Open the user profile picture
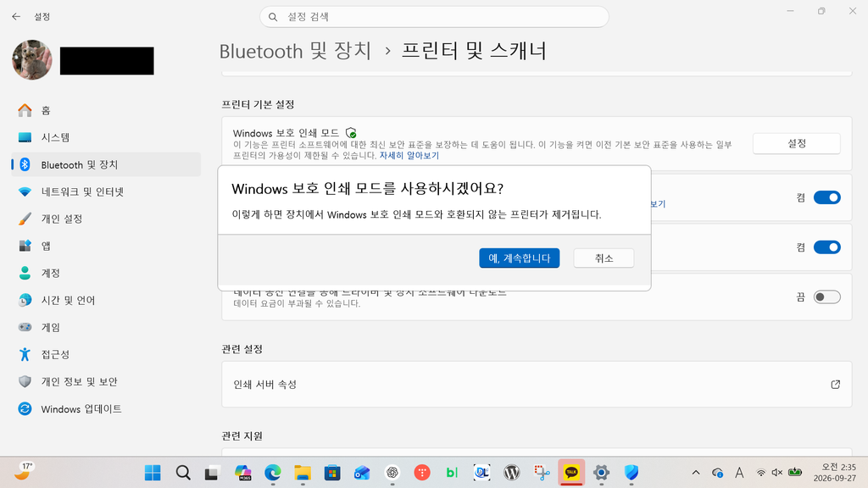868x488 pixels. [32, 60]
